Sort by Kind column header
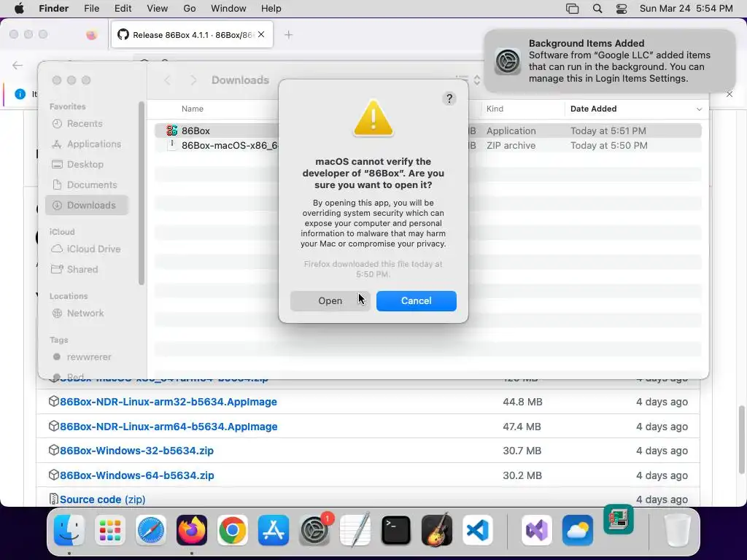Viewport: 747px width, 560px height. click(x=495, y=109)
